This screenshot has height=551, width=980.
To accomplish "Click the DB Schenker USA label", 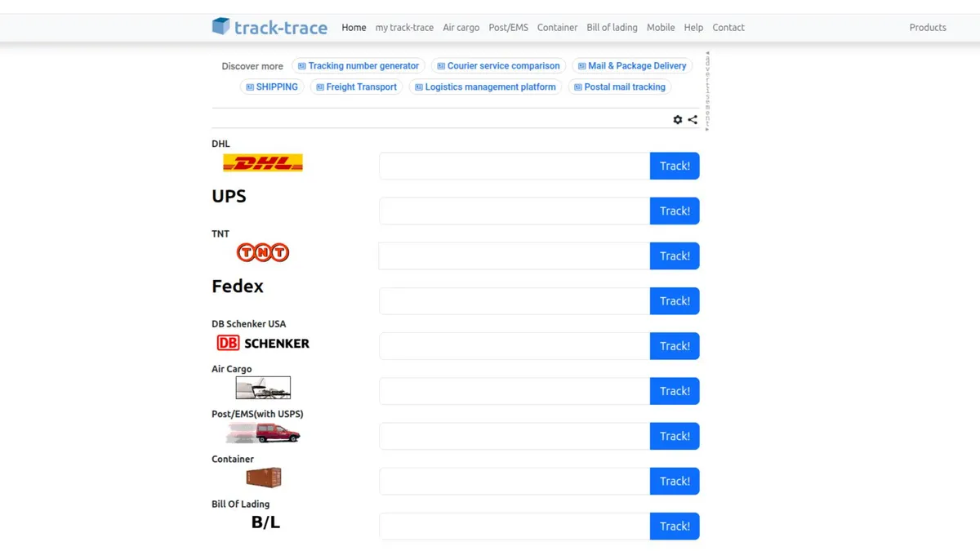I will 249,324.
